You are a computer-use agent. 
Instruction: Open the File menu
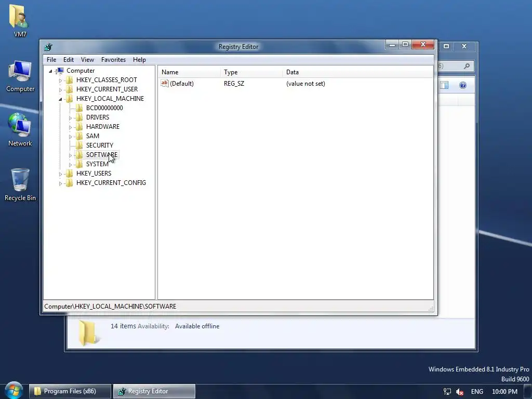coord(51,60)
